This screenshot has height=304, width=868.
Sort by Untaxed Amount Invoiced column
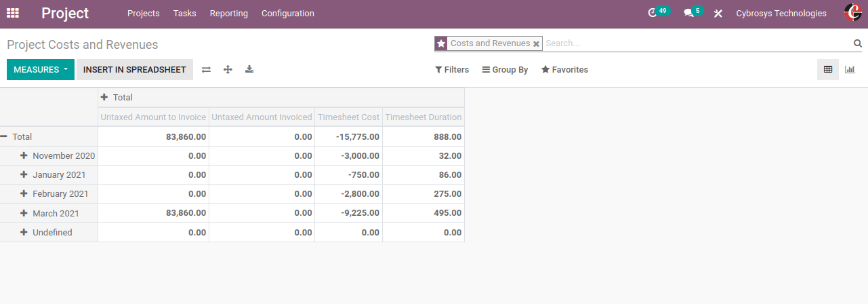pyautogui.click(x=262, y=117)
